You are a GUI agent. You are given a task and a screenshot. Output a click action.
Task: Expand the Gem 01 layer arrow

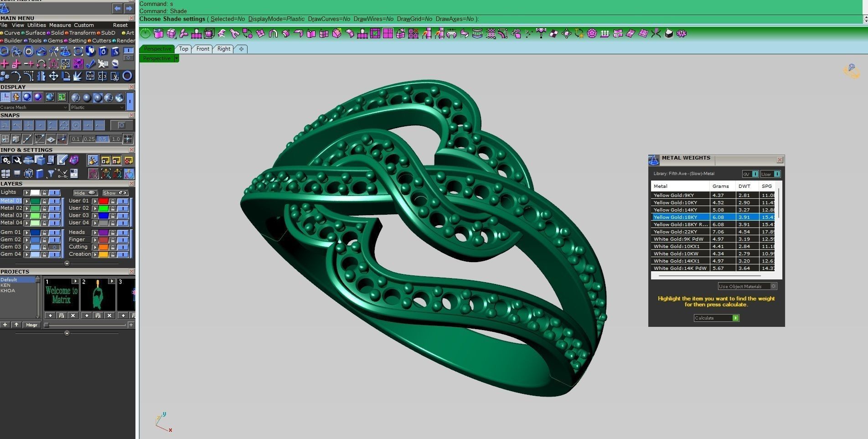[x=27, y=232]
